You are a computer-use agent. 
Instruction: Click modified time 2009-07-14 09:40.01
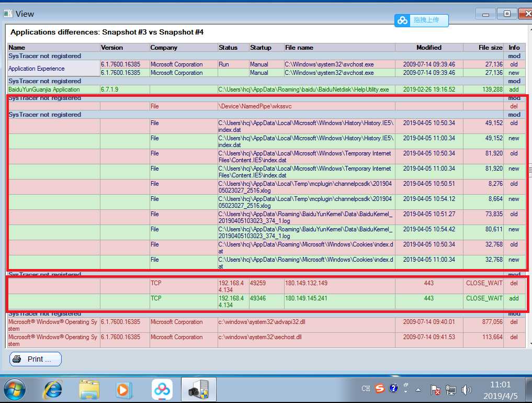tap(429, 322)
